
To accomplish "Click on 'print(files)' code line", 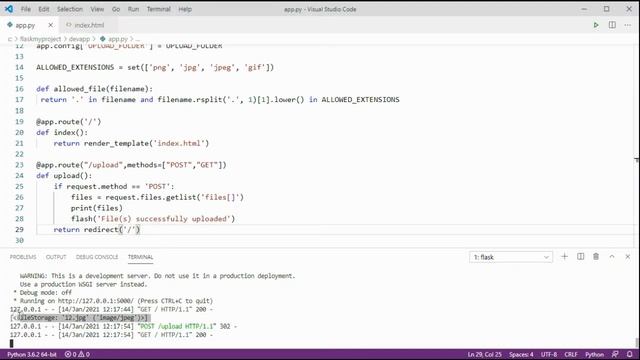I will [97, 208].
